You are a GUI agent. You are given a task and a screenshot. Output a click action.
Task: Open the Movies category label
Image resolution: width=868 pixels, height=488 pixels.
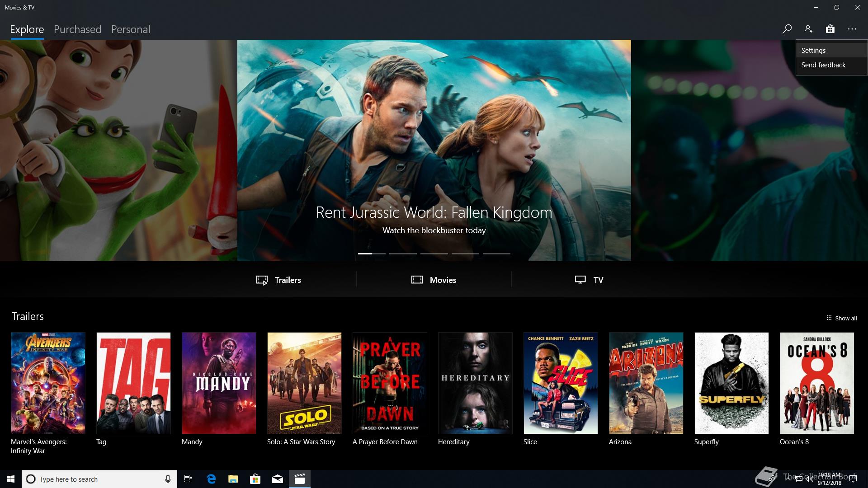[x=443, y=280]
